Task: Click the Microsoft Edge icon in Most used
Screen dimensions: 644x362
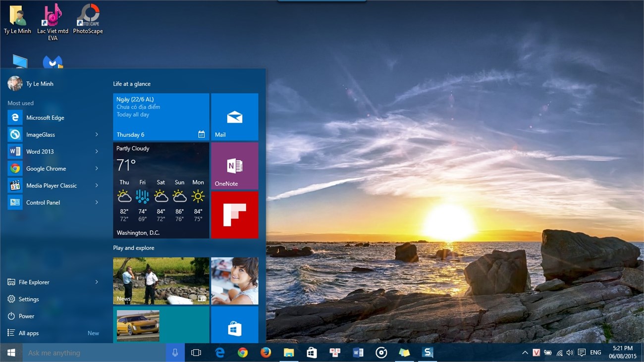Action: (x=15, y=117)
